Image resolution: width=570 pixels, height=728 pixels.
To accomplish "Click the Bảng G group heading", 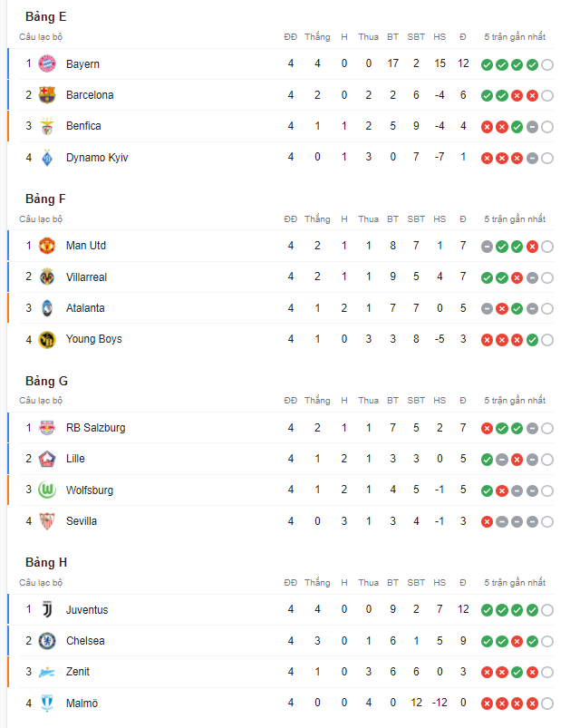I will [x=46, y=381].
